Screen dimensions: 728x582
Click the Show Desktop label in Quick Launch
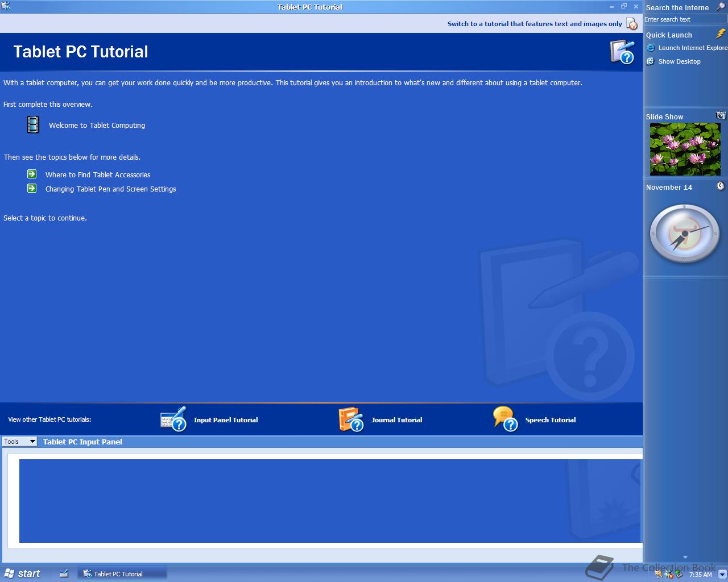point(680,62)
